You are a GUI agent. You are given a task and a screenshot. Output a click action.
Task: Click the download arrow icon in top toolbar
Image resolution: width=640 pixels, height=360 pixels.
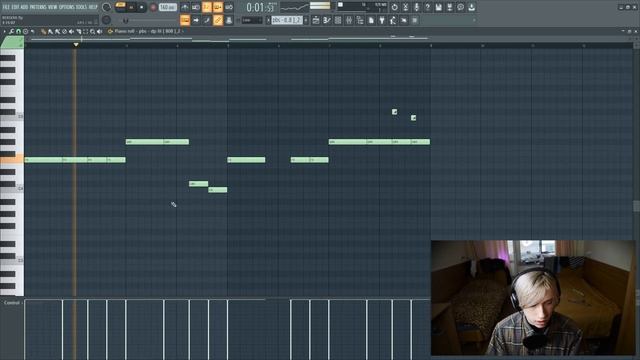point(471,7)
